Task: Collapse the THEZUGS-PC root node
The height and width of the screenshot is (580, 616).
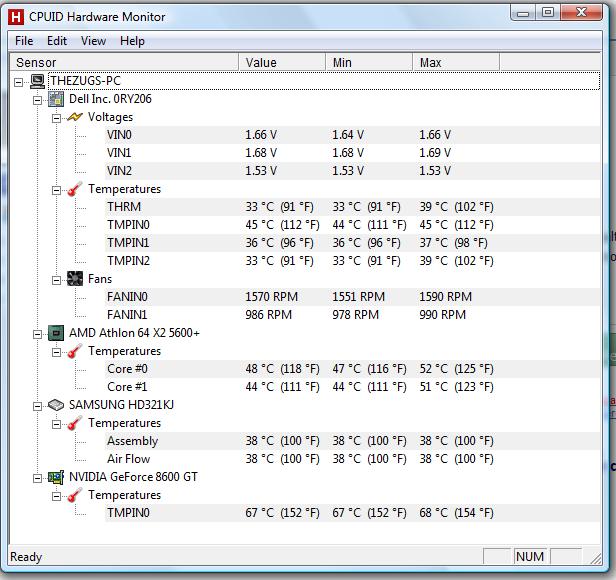Action: click(x=18, y=82)
